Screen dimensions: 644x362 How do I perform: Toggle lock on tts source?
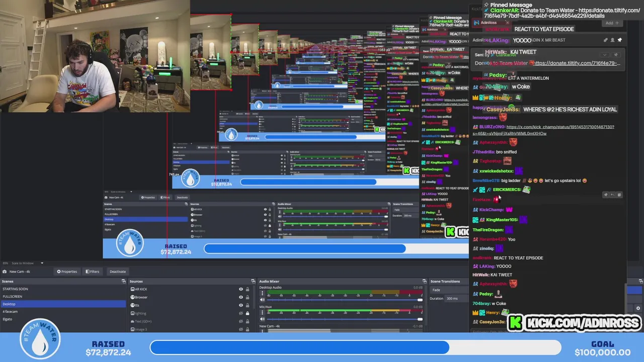click(x=247, y=305)
